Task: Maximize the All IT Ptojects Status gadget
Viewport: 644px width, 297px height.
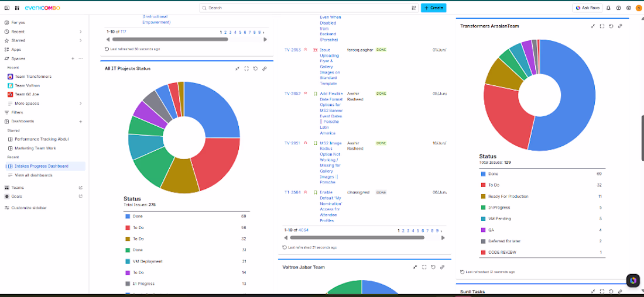Action: [x=246, y=68]
